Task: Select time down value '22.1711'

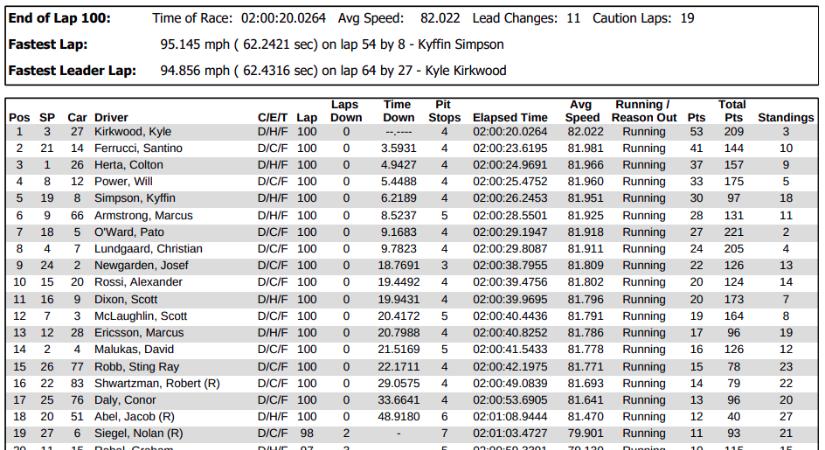Action: (399, 367)
